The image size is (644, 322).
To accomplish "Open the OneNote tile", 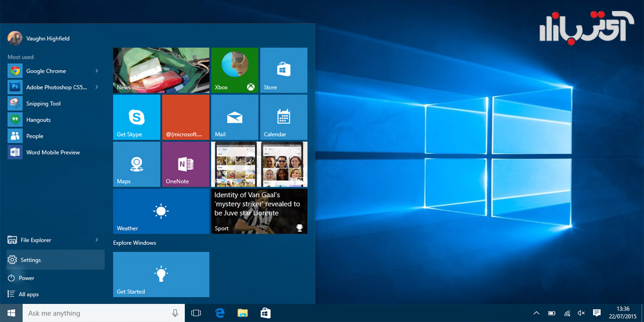I will (x=185, y=164).
